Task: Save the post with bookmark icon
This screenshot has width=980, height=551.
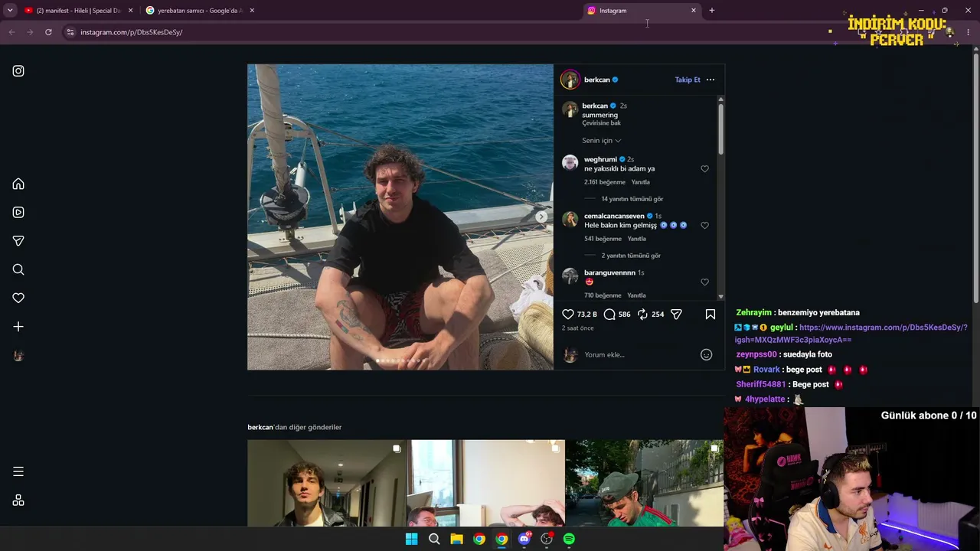Action: (710, 314)
